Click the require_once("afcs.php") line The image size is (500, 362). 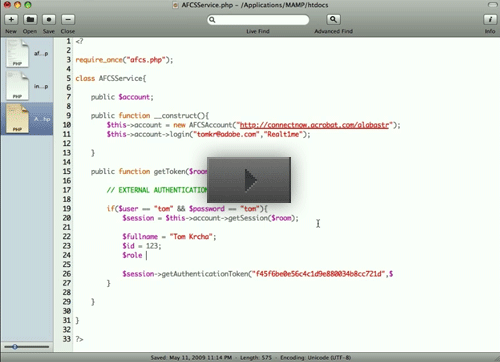(x=124, y=60)
